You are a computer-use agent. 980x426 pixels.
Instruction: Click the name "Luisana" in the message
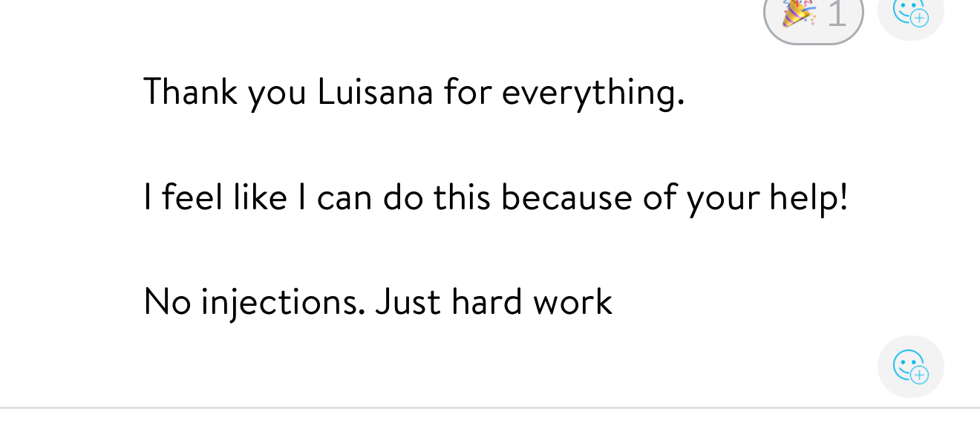point(375,93)
